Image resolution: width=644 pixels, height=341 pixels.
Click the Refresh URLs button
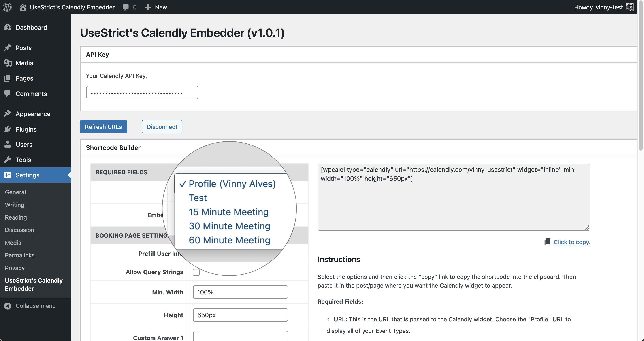pos(103,126)
